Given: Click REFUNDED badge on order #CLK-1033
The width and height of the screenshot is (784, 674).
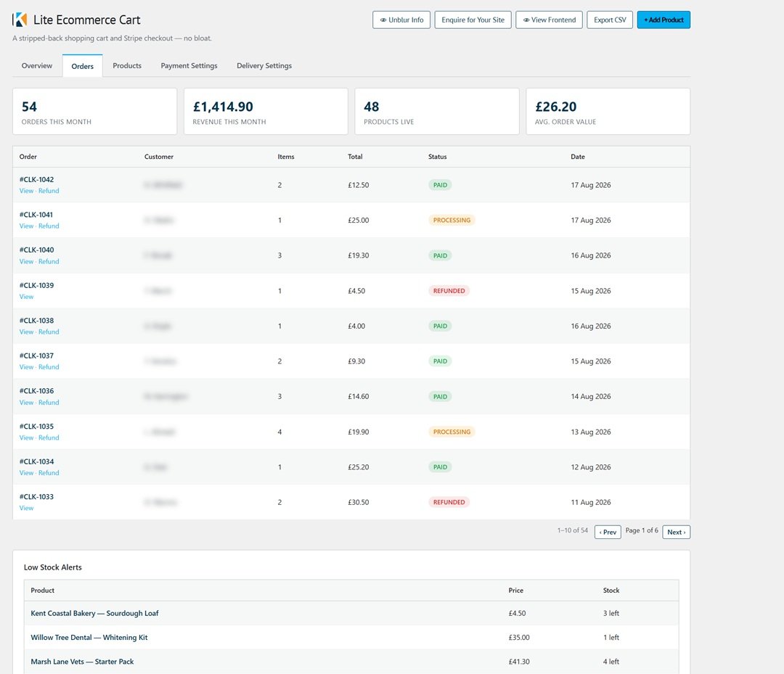Looking at the screenshot, I should point(449,502).
